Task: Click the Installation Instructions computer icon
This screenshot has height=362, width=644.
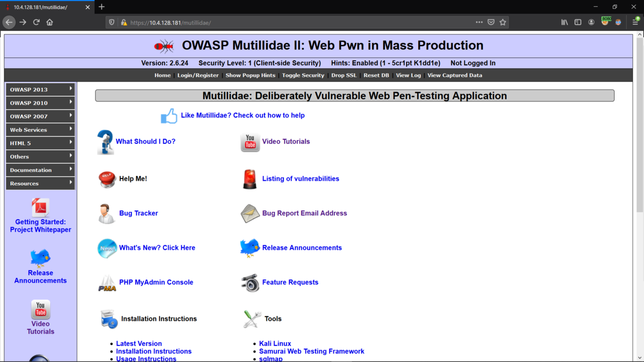Action: coord(109,319)
